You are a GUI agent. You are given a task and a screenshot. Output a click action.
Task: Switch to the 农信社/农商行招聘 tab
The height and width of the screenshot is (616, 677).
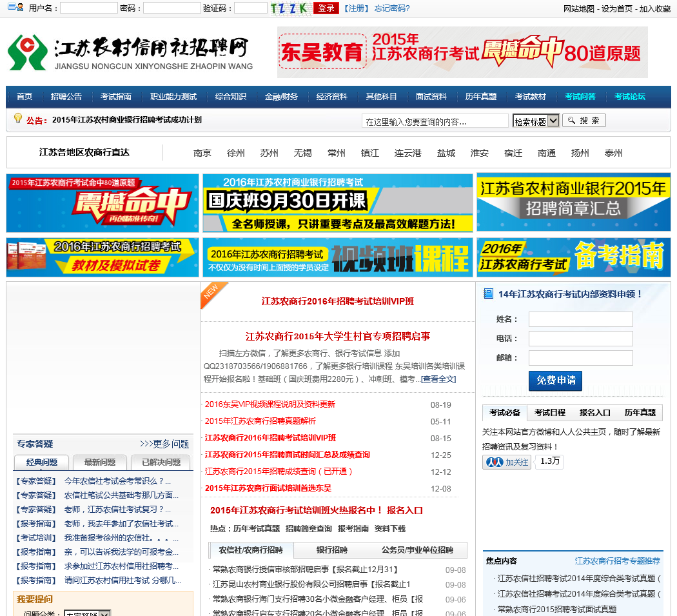point(251,550)
